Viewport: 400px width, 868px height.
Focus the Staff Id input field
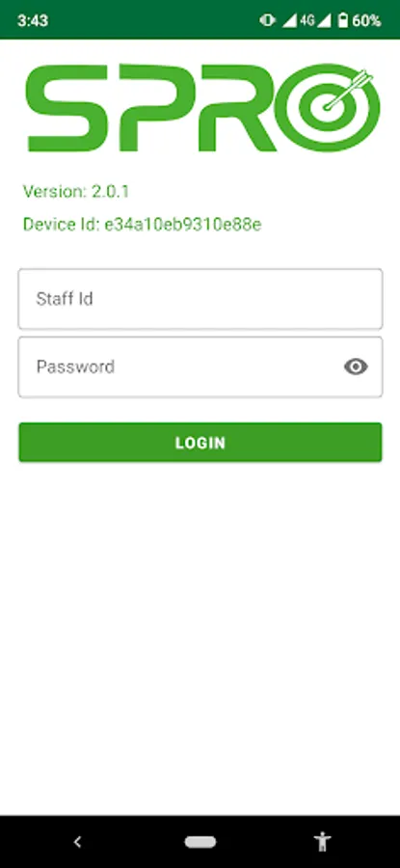(x=200, y=299)
